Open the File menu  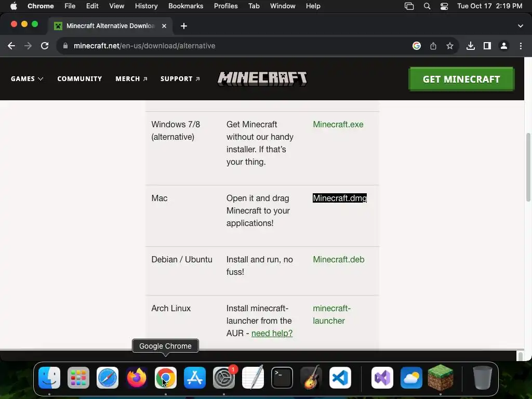pyautogui.click(x=70, y=6)
